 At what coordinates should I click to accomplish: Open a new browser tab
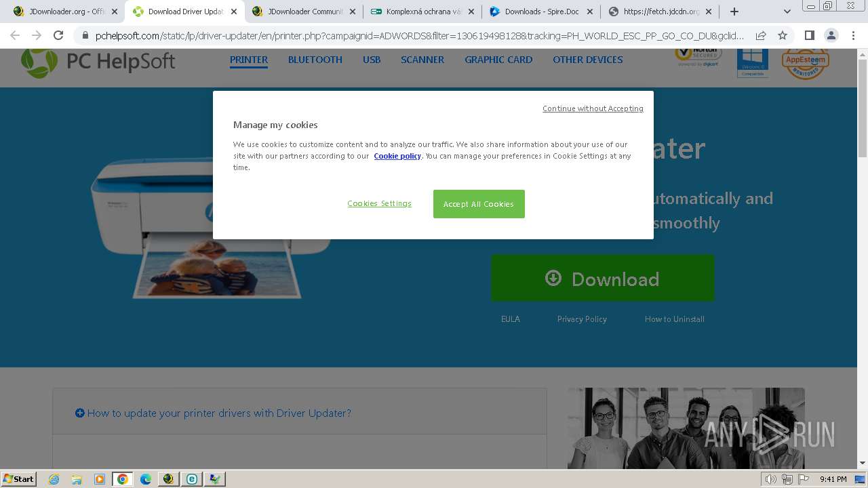click(x=734, y=12)
